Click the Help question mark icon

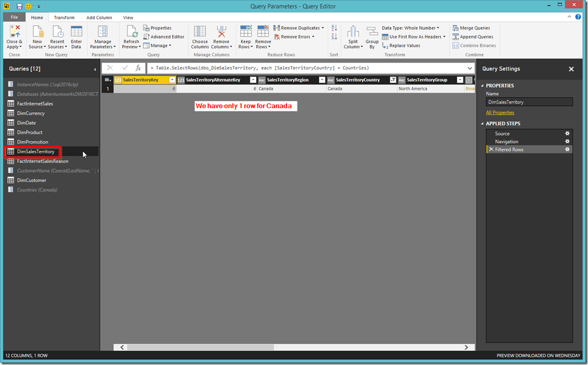[x=578, y=17]
